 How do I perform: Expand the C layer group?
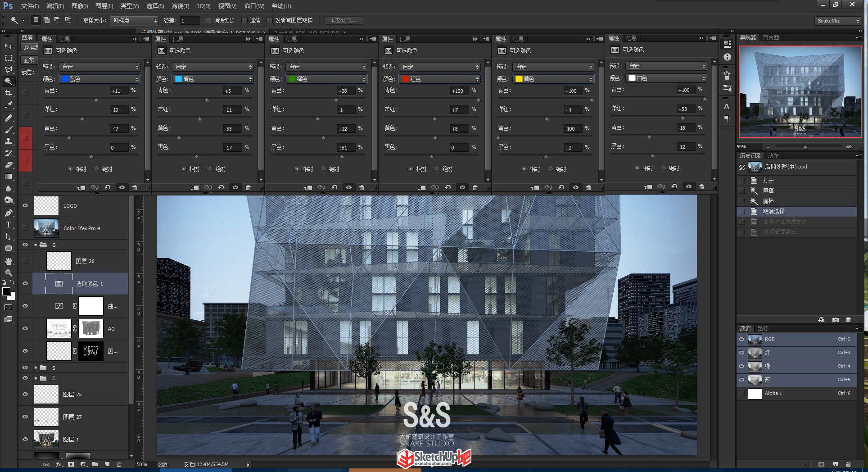36,378
